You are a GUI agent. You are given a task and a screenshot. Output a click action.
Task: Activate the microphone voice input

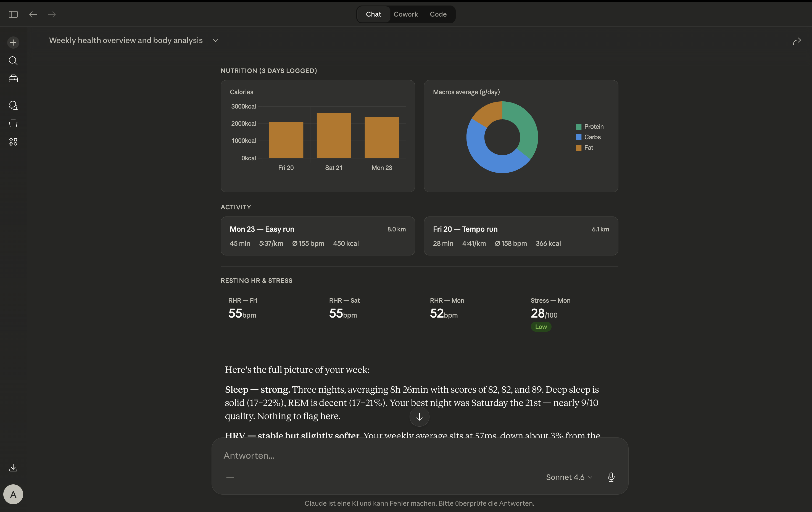pos(611,477)
